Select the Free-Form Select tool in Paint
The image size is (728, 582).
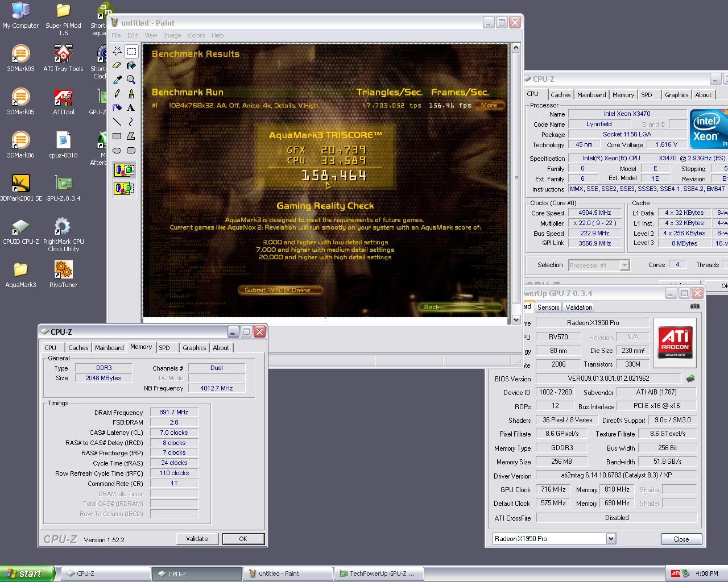coord(117,51)
